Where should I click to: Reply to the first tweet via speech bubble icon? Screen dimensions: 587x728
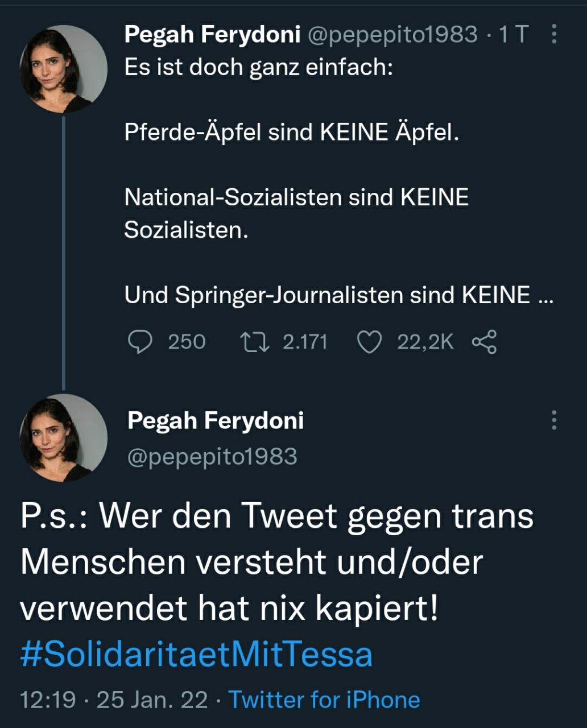140,342
